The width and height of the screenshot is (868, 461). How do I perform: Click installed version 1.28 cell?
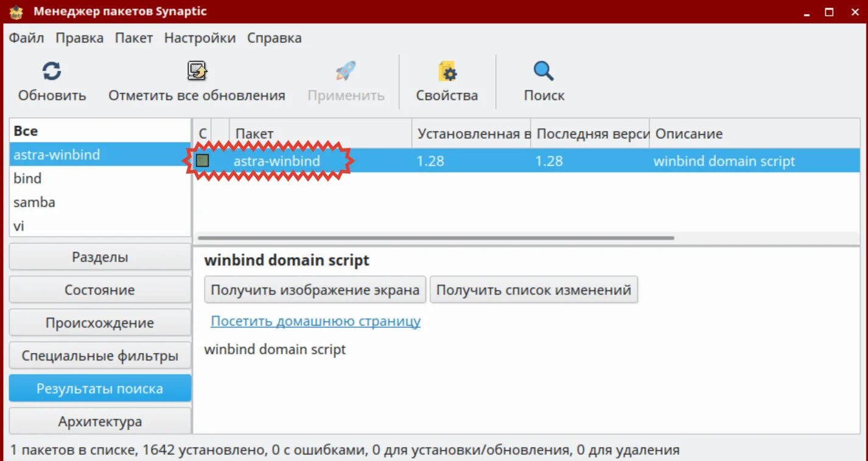[430, 161]
